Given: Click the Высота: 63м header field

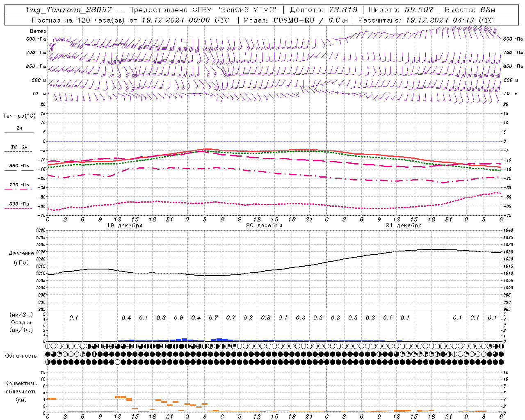Looking at the screenshot, I should tap(470, 10).
